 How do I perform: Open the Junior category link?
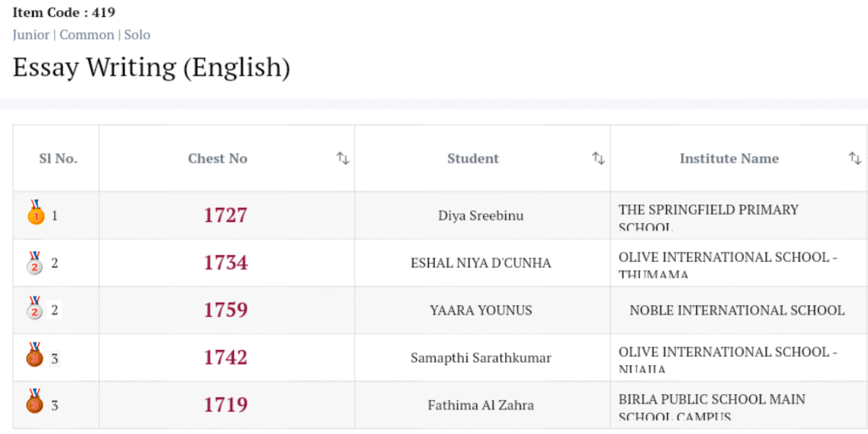[x=31, y=35]
